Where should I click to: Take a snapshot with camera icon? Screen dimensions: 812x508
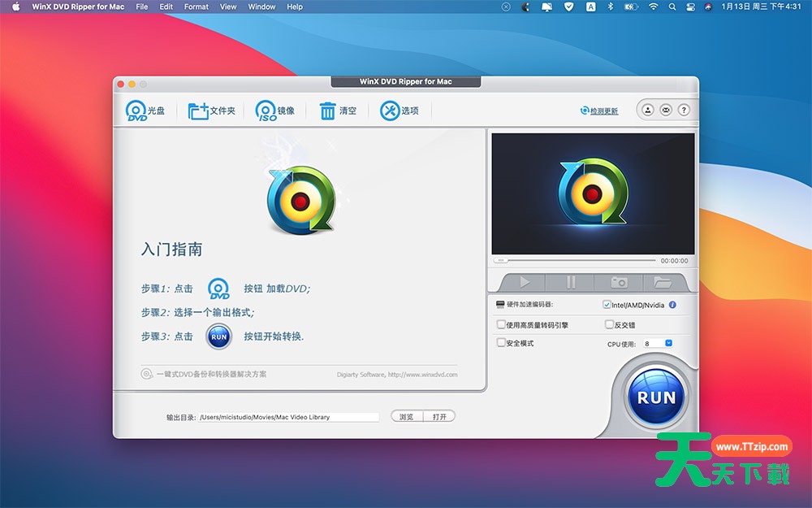(619, 282)
